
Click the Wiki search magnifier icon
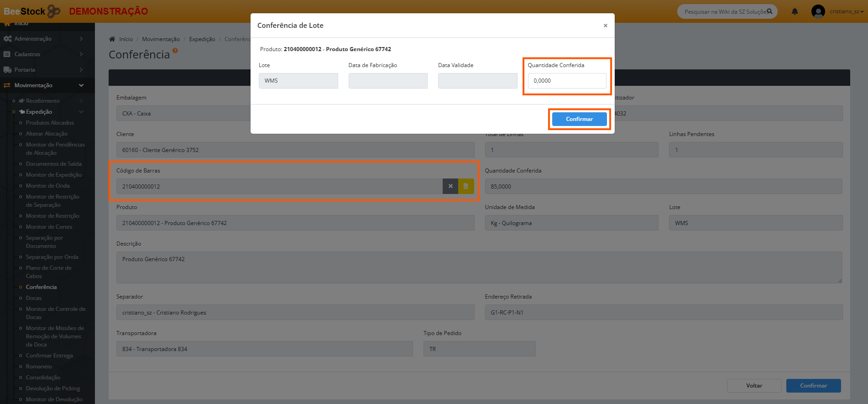pyautogui.click(x=769, y=11)
